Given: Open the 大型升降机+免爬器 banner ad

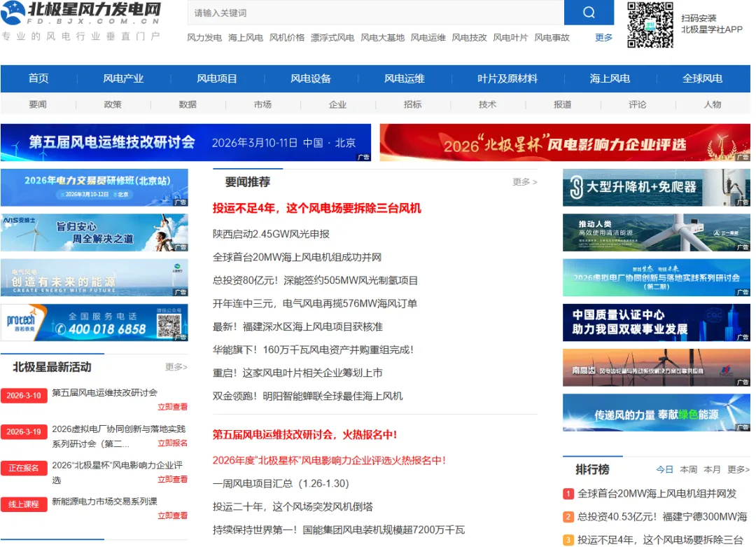Looking at the screenshot, I should click(656, 188).
